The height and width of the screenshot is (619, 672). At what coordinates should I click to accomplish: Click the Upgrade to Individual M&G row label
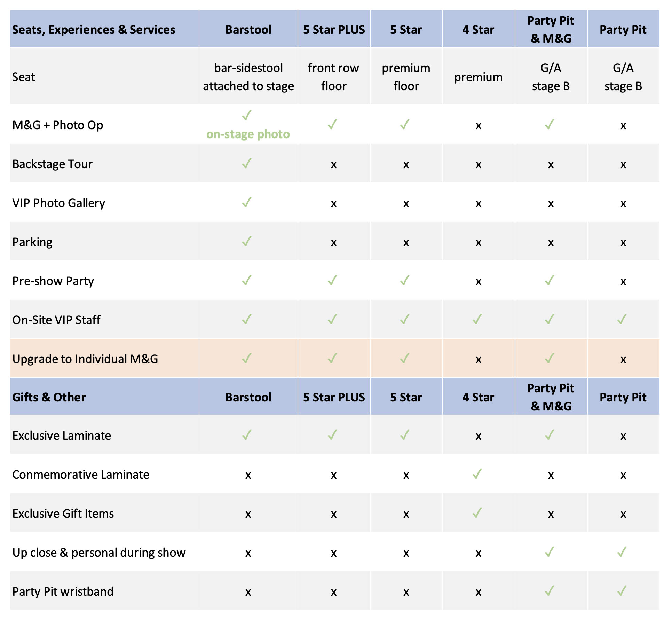pyautogui.click(x=85, y=359)
